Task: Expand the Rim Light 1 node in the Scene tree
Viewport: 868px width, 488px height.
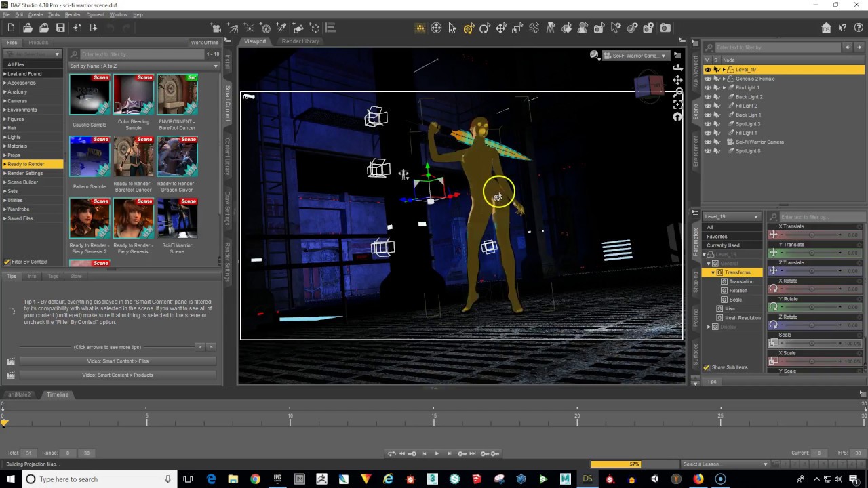Action: tap(724, 87)
